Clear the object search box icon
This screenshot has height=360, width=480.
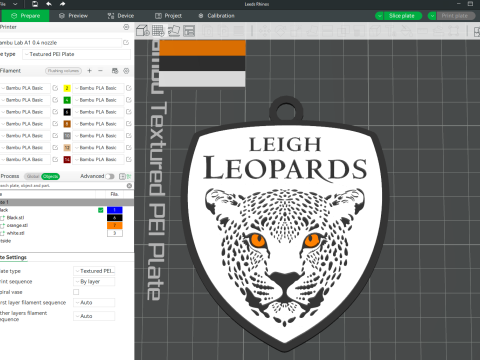coord(129,185)
